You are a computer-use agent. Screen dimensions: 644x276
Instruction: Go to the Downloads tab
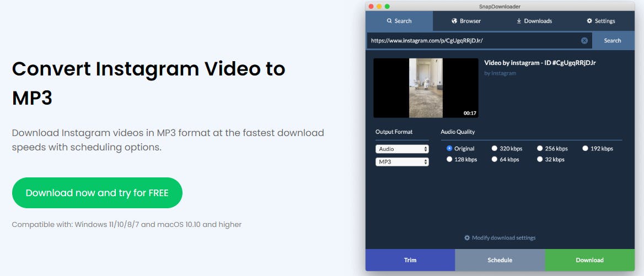click(534, 21)
